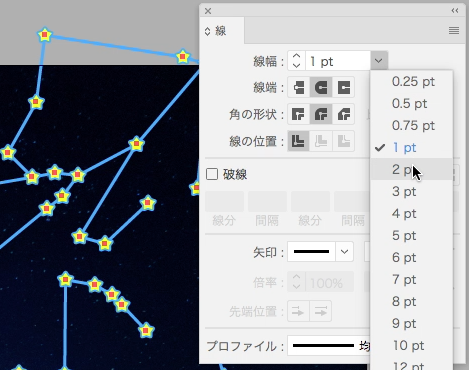Choose round join for 角の形状
469x370 pixels.
click(321, 114)
